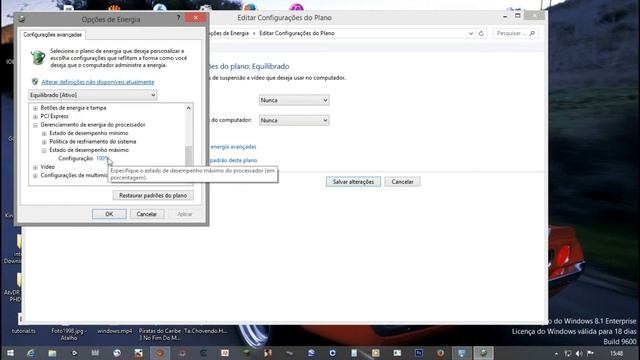Select Gerenciamento de energia do processador label

point(93,124)
